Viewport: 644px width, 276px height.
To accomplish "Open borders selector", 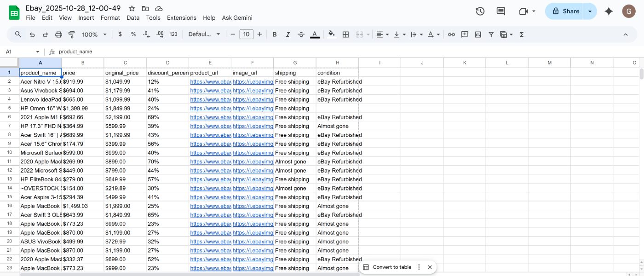I will 346,34.
